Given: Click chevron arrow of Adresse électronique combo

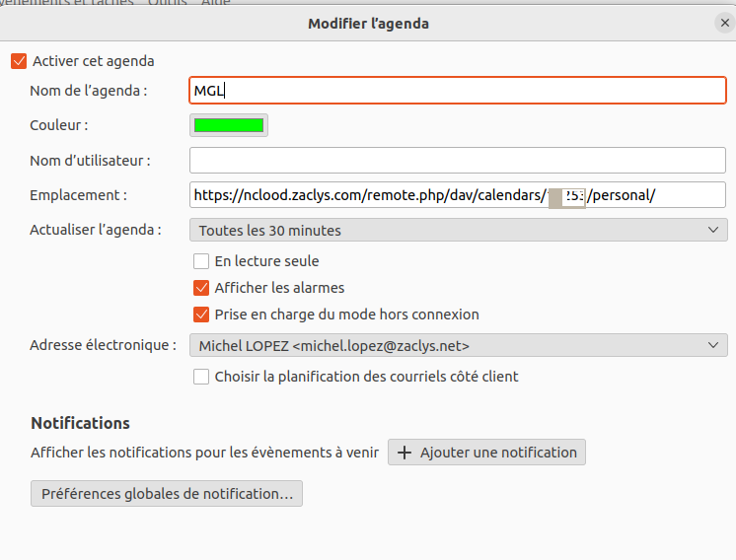Looking at the screenshot, I should [x=714, y=345].
